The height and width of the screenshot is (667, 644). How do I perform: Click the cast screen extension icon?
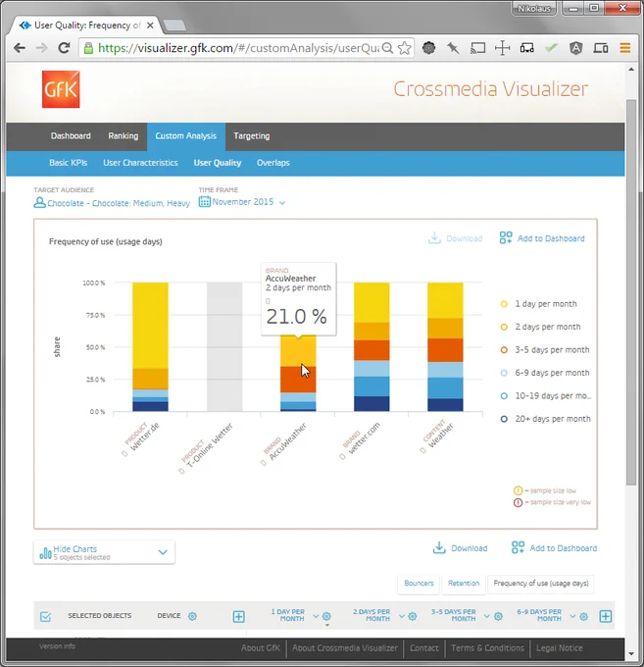(x=477, y=48)
